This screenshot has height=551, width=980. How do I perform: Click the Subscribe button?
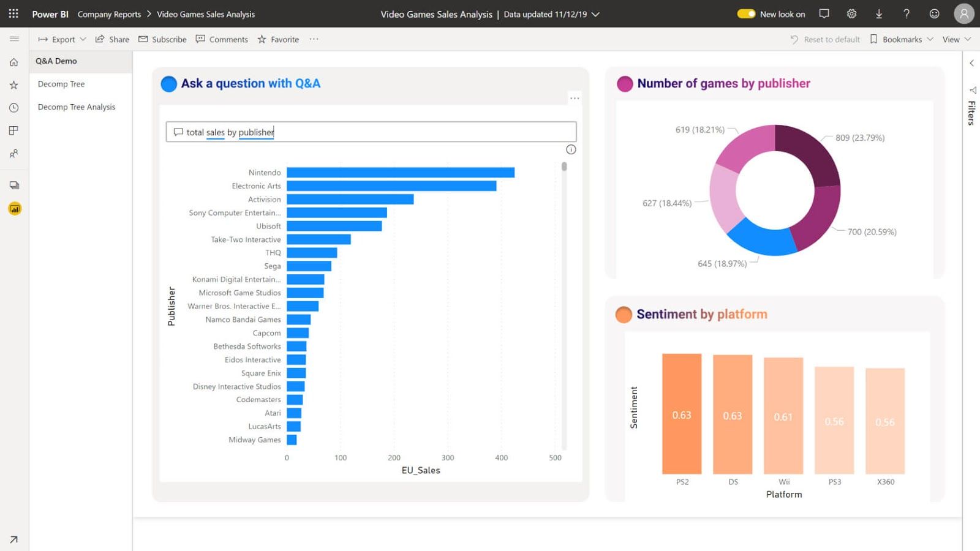pos(162,39)
